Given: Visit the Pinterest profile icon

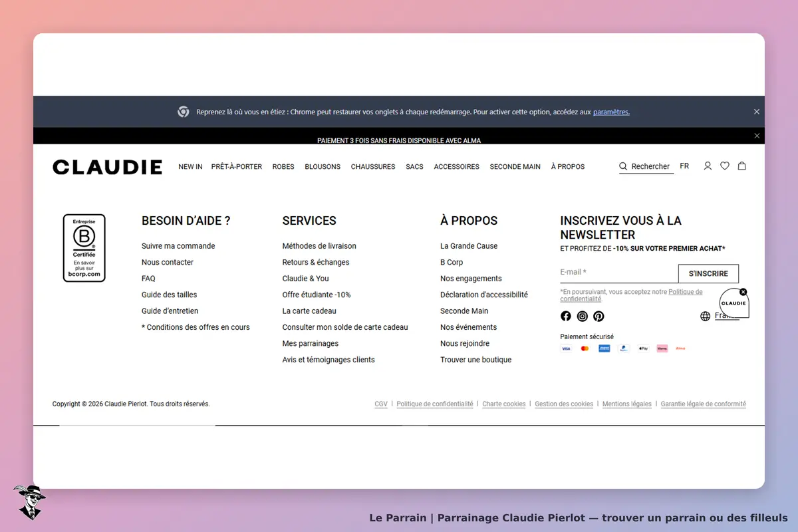Looking at the screenshot, I should [x=599, y=316].
